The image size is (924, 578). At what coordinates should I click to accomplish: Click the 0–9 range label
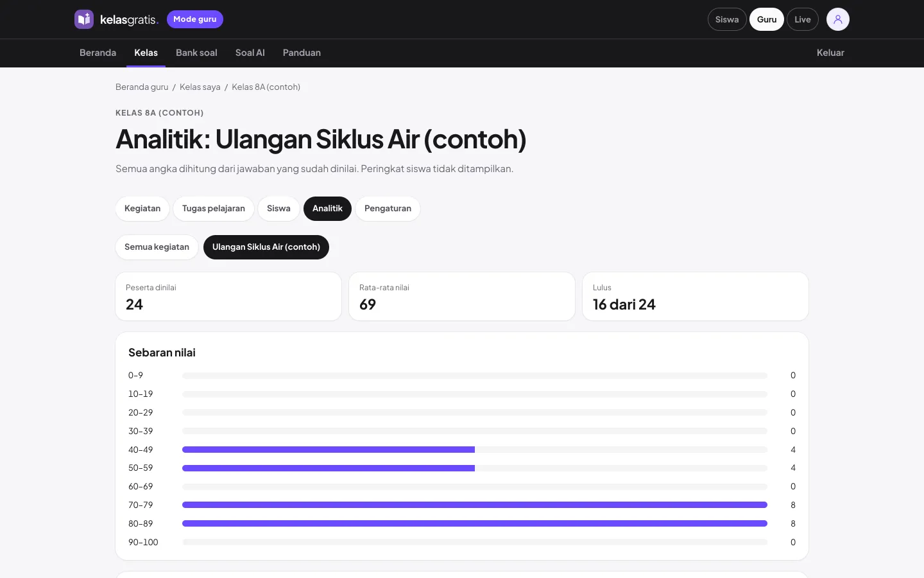coord(135,375)
